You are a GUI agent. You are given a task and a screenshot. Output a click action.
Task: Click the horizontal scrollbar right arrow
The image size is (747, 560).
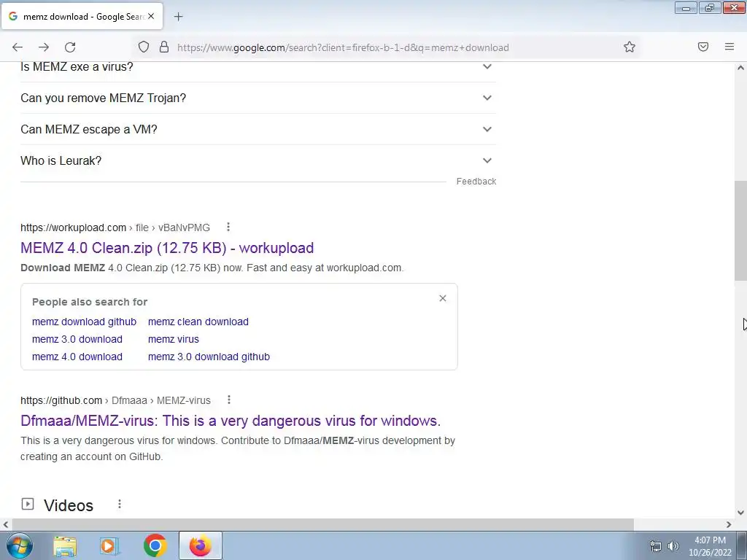tap(729, 524)
